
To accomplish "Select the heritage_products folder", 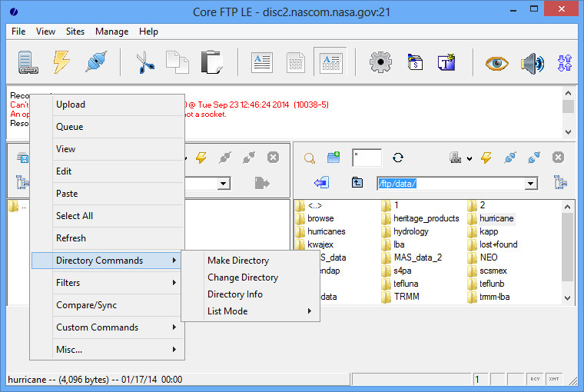I will coord(421,218).
